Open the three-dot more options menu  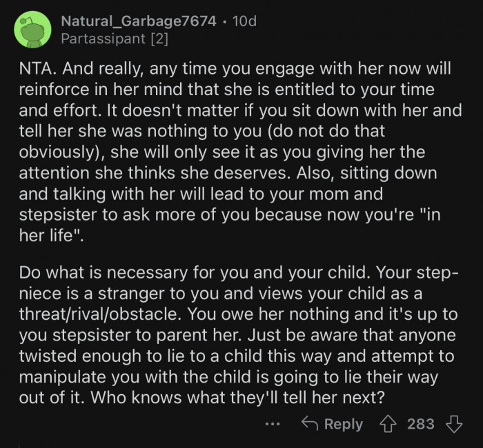click(273, 425)
